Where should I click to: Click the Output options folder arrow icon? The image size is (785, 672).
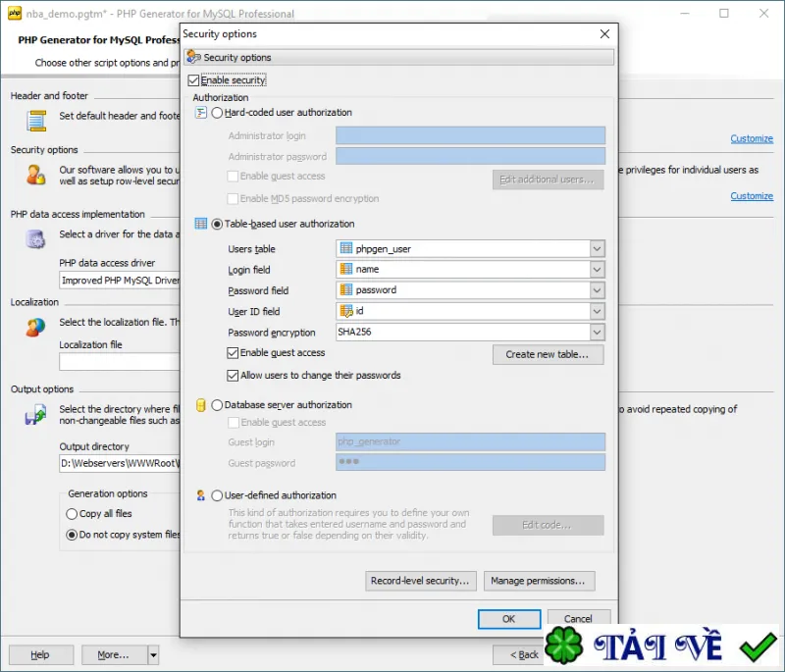click(35, 415)
